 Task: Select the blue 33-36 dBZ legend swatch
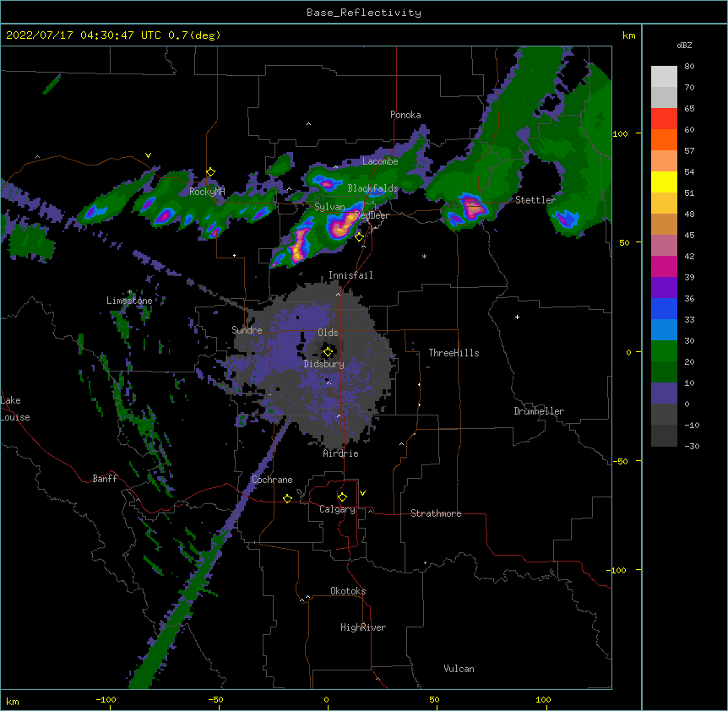point(664,308)
